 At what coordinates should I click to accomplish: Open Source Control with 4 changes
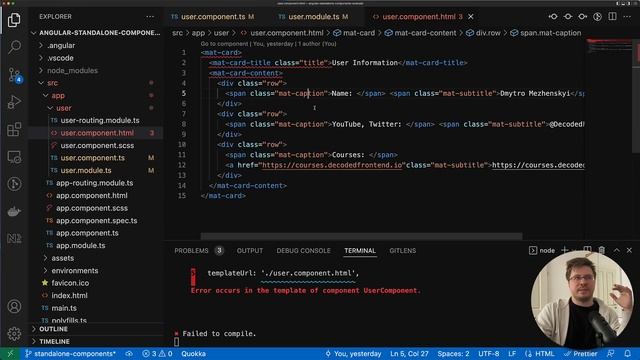point(14,75)
